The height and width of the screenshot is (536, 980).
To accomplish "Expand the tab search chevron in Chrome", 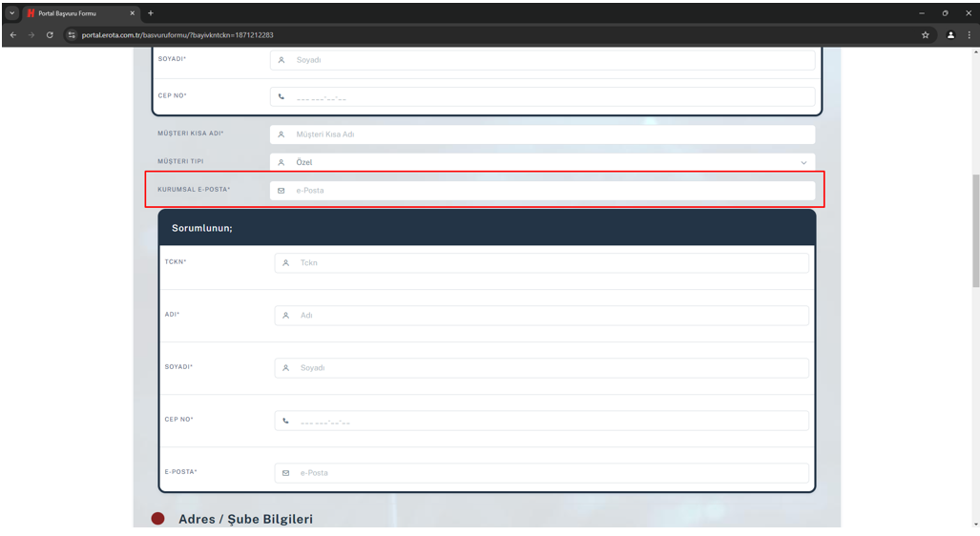I will point(12,12).
